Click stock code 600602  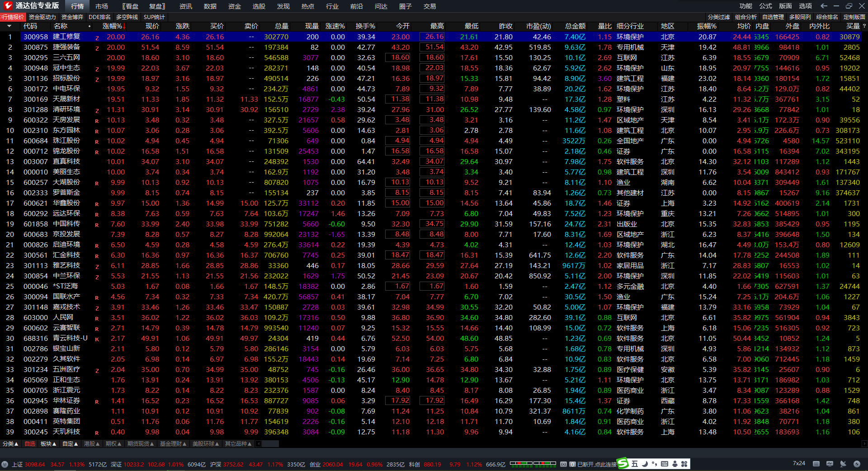36,328
